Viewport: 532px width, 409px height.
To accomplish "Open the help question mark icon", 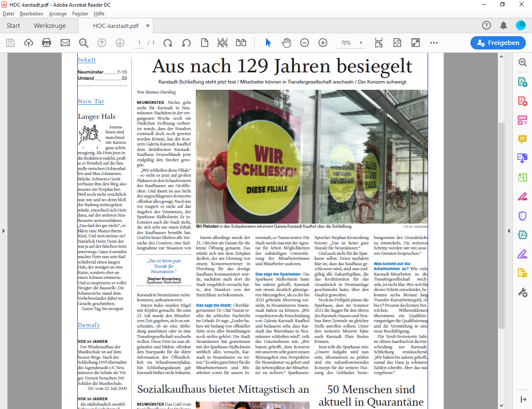I will 487,25.
